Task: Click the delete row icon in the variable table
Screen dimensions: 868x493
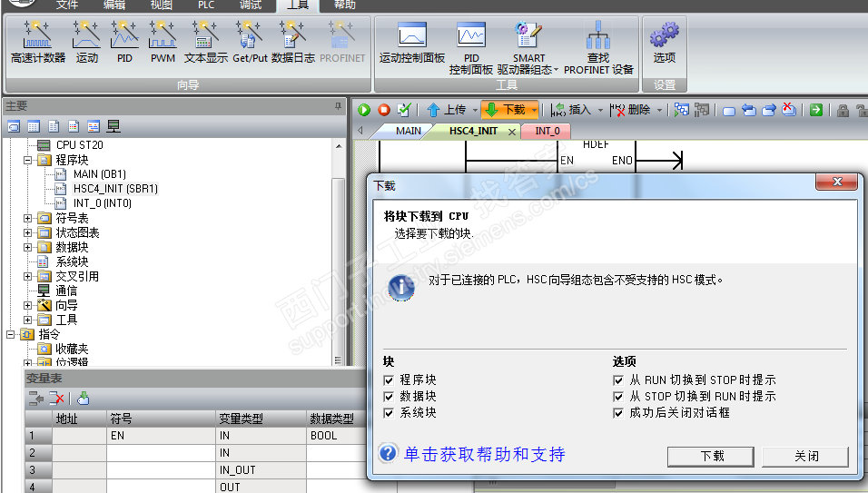Action: point(56,398)
